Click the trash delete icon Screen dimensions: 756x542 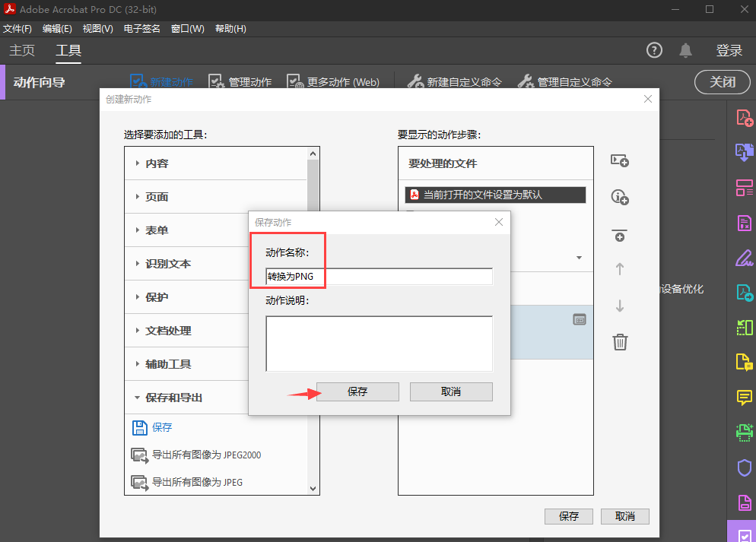620,342
